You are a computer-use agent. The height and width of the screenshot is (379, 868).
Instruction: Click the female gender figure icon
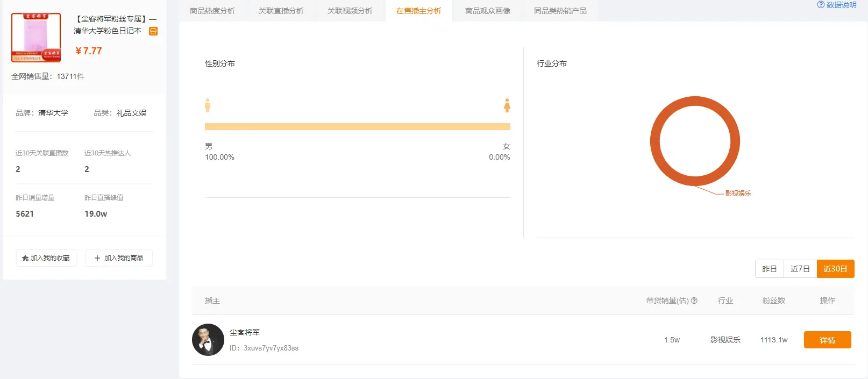click(x=507, y=105)
